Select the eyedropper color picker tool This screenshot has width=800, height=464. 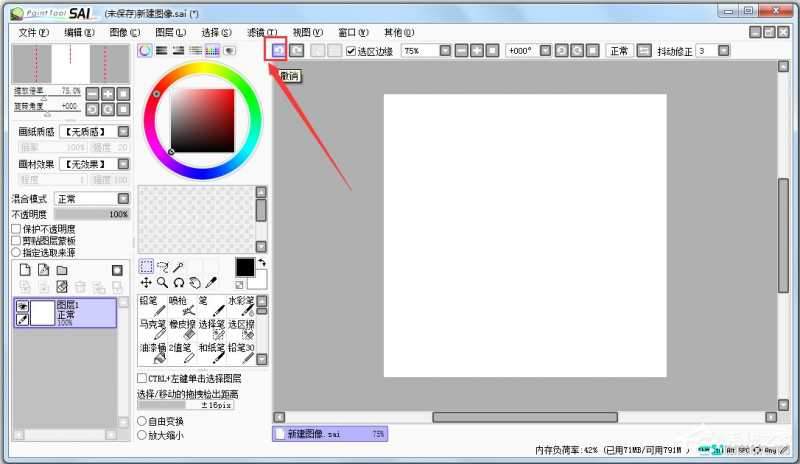(210, 283)
